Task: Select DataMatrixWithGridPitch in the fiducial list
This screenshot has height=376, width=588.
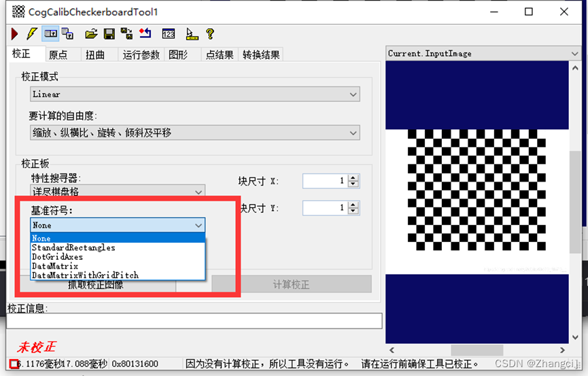Action: click(118, 275)
